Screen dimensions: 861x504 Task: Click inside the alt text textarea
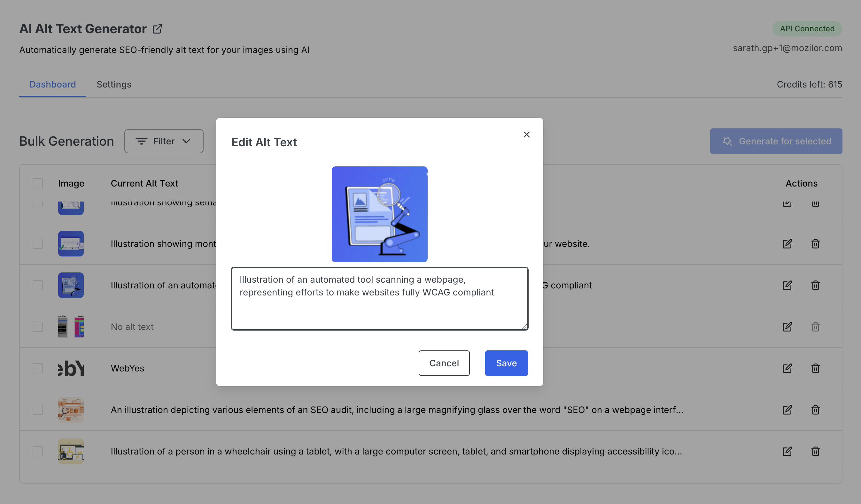(x=379, y=298)
